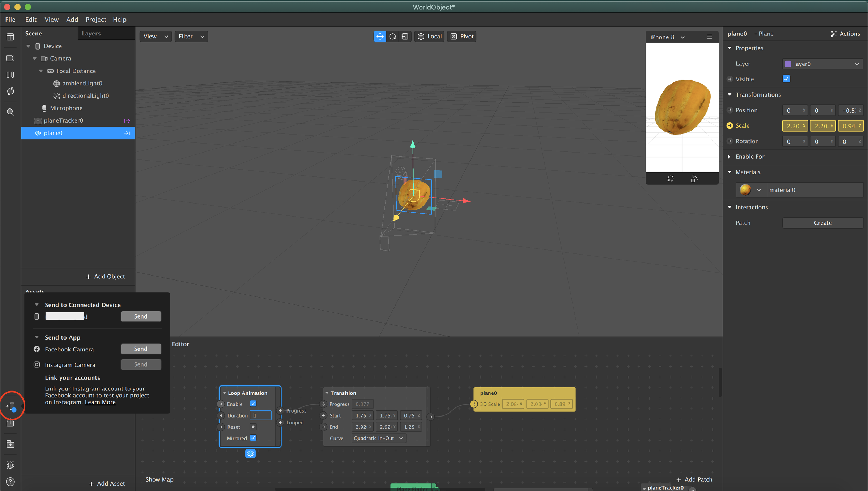Click the Learn More link about linking accounts
Screen dimensions: 868x491
pyautogui.click(x=100, y=402)
